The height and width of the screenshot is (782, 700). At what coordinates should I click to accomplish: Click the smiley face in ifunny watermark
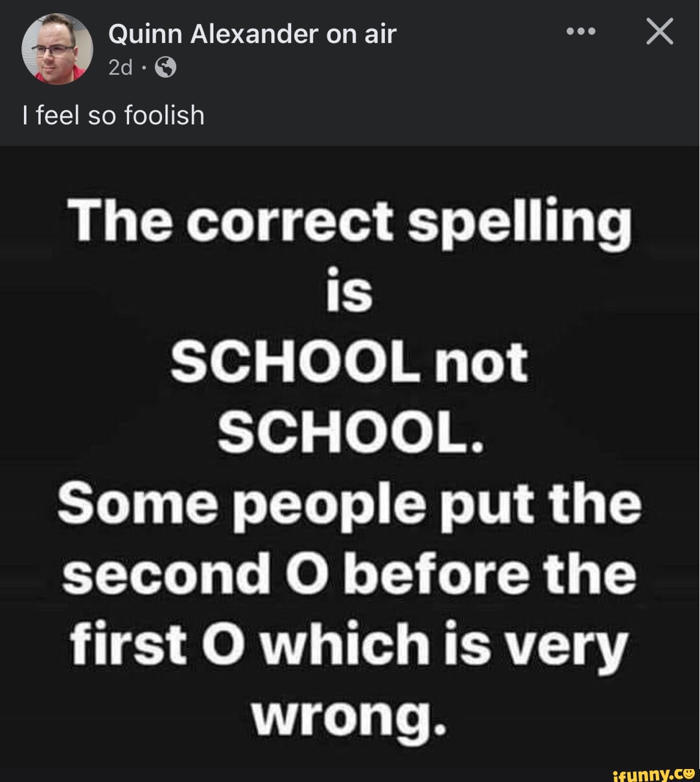click(x=688, y=772)
